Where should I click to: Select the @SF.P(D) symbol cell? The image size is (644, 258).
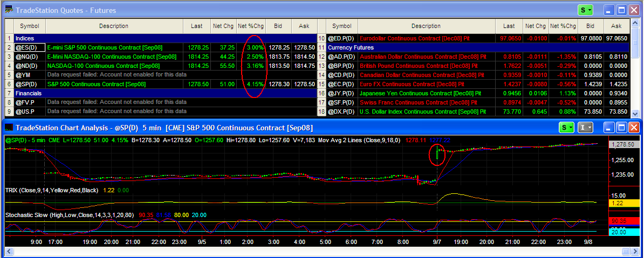click(x=342, y=102)
